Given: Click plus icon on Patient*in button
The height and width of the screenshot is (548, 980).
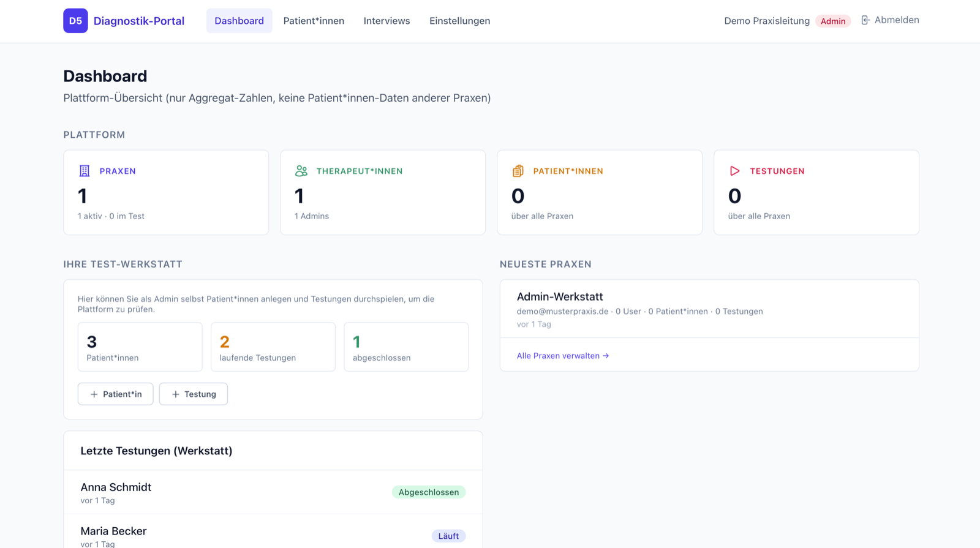Looking at the screenshot, I should tap(94, 394).
